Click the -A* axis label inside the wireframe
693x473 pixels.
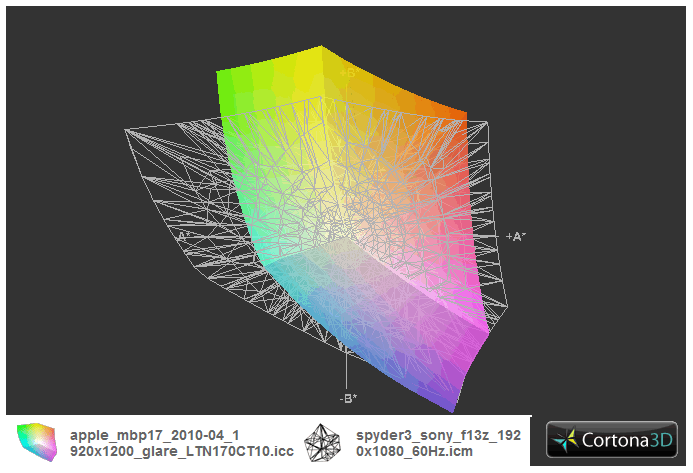coord(184,234)
